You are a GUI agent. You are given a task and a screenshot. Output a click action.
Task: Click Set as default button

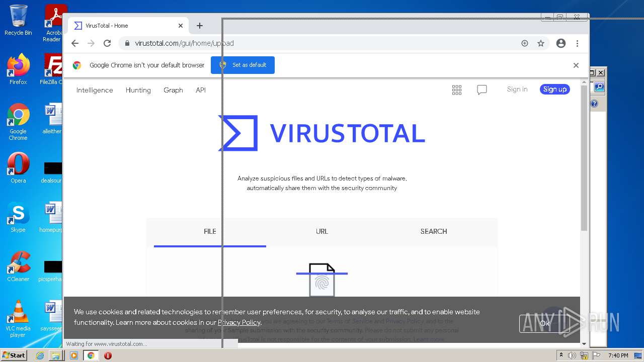click(x=243, y=65)
